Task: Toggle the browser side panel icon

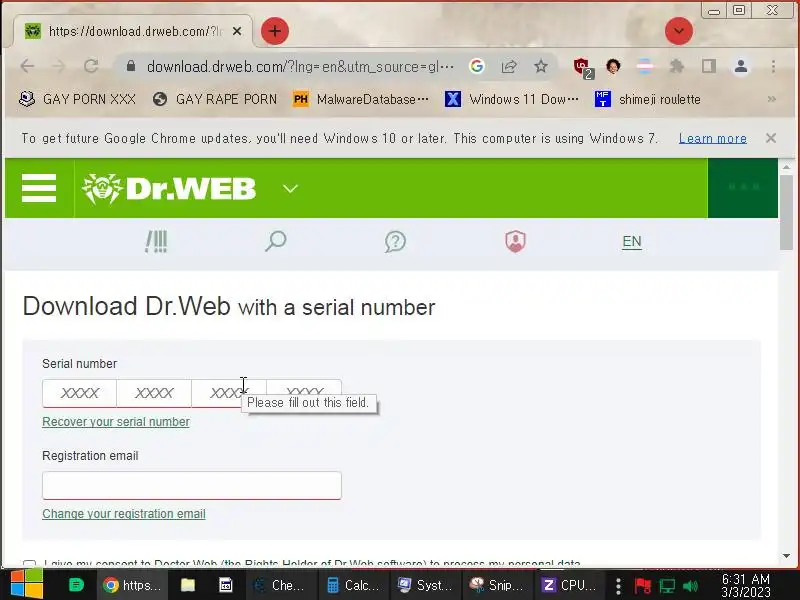Action: 709,66
